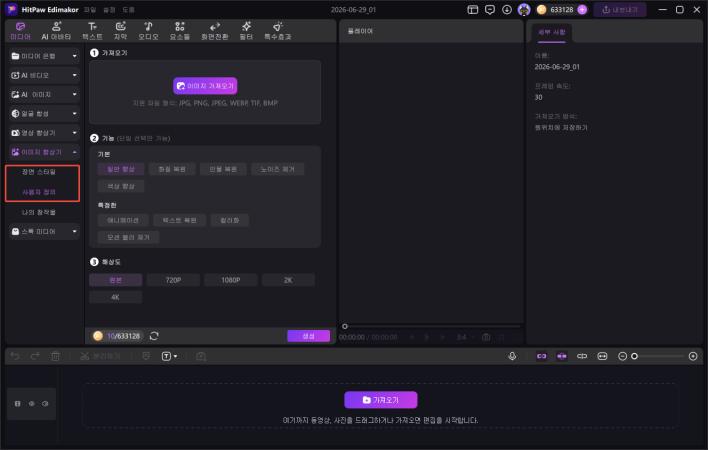Open the Transitions tool tab
This screenshot has width=708, height=450.
[x=214, y=31]
